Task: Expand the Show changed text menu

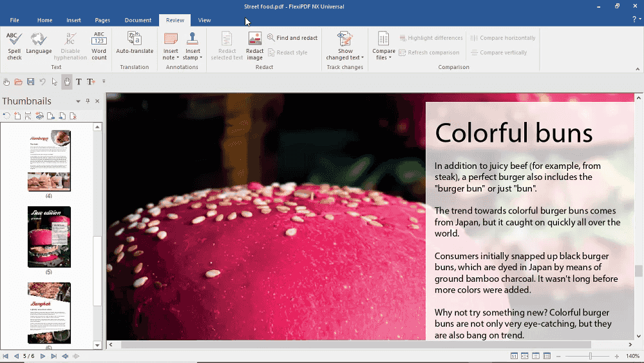Action: pyautogui.click(x=345, y=46)
